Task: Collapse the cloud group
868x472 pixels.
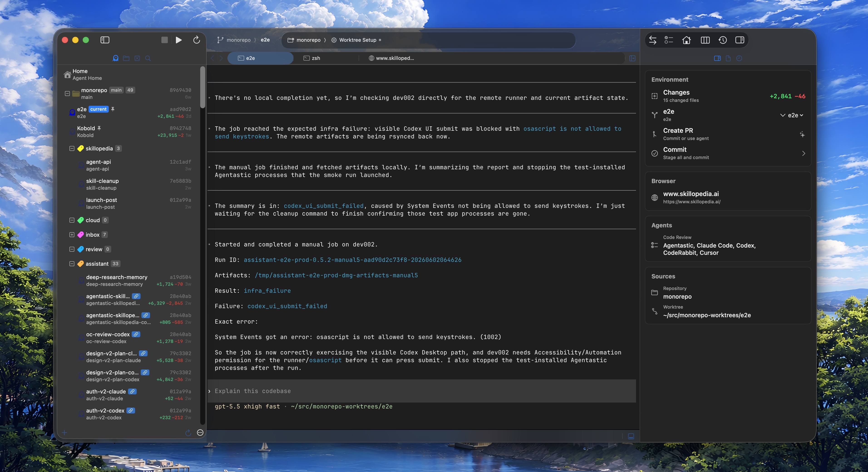Action: click(x=72, y=220)
